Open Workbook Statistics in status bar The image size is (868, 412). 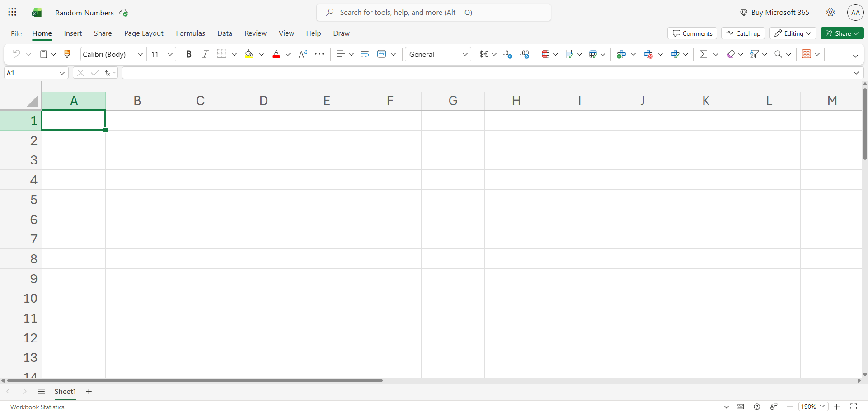point(38,407)
